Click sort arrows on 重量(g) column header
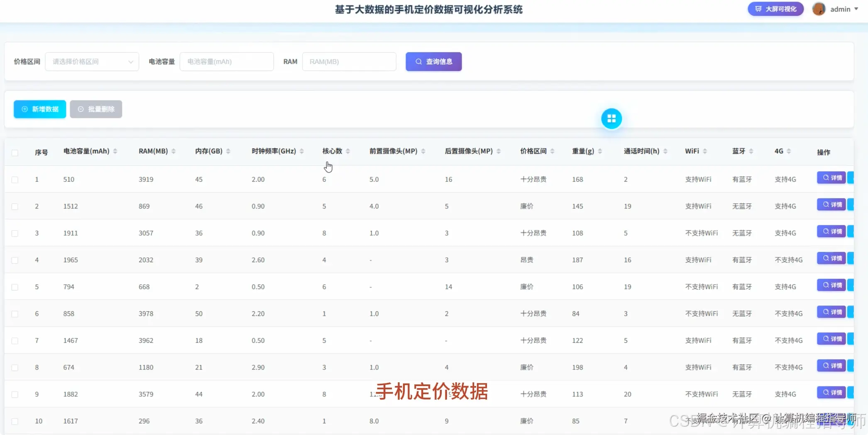The width and height of the screenshot is (868, 435). click(x=599, y=151)
